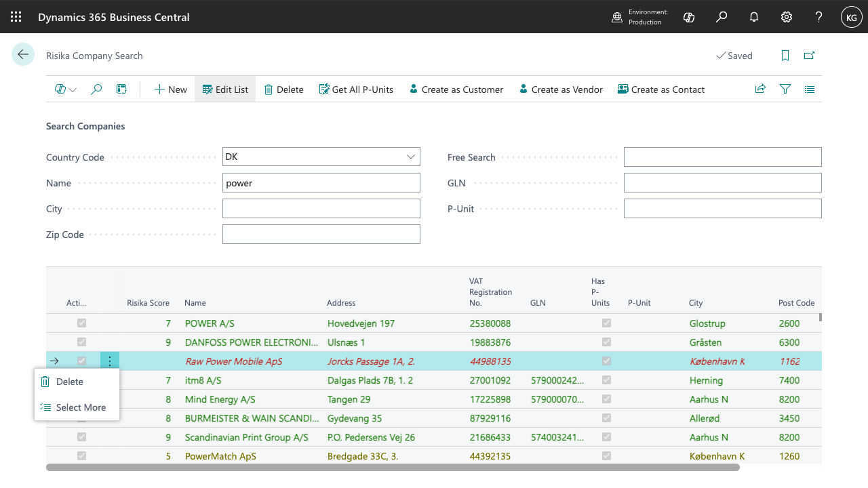Image resolution: width=868 pixels, height=488 pixels.
Task: Click Edit List in the toolbar
Action: click(x=225, y=89)
